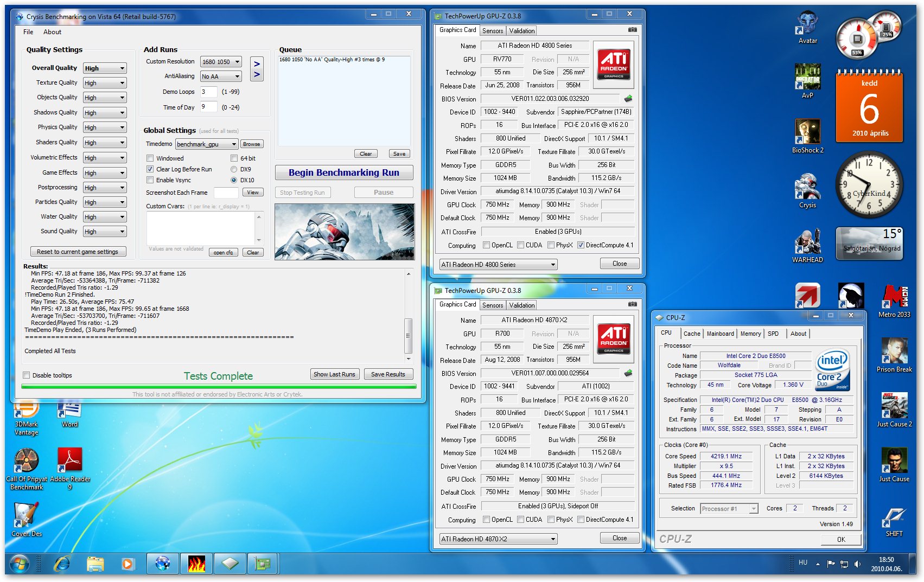Open Windows Explorer folder on taskbar

(x=95, y=564)
